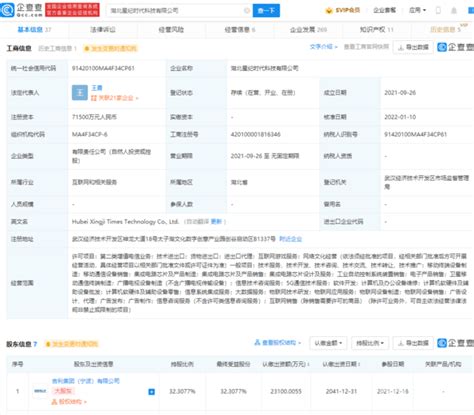This screenshot has height=415, width=474.
Task: Open notifications bell icon
Action: coord(454,11)
